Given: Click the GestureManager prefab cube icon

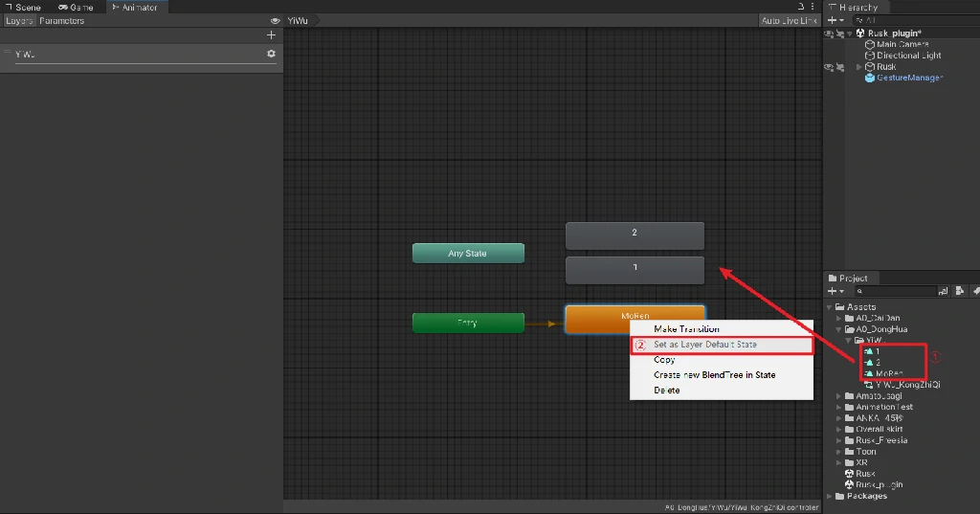Looking at the screenshot, I should 869,78.
